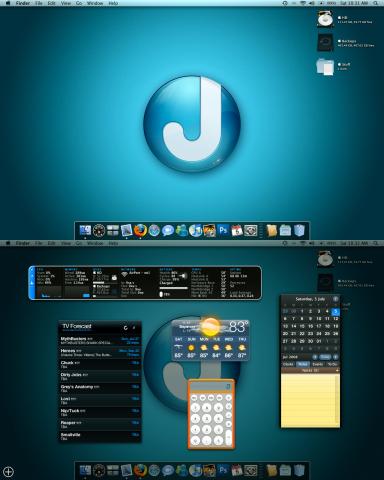The width and height of the screenshot is (384, 480).
Task: Select highlighted date 5 in calendar widget
Action: tap(335, 312)
